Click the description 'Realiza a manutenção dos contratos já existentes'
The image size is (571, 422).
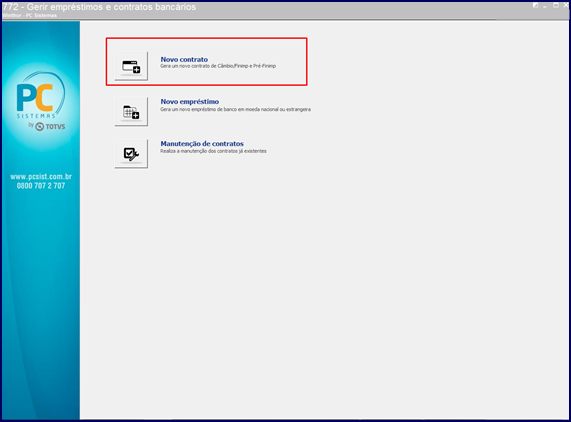[x=213, y=151]
